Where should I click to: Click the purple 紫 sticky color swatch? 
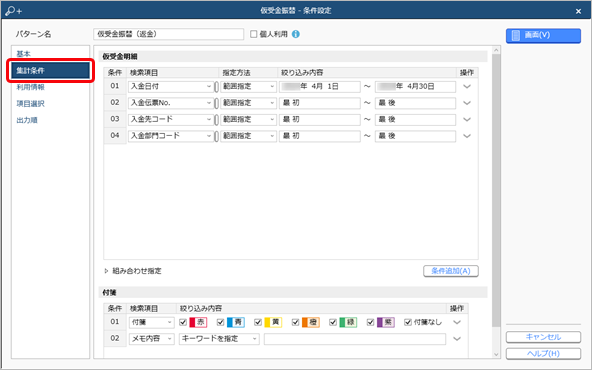click(385, 322)
